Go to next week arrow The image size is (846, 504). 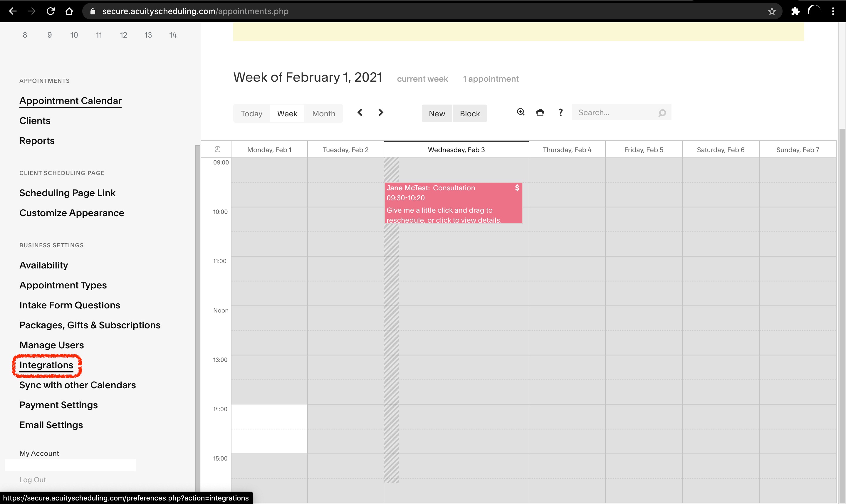click(381, 112)
